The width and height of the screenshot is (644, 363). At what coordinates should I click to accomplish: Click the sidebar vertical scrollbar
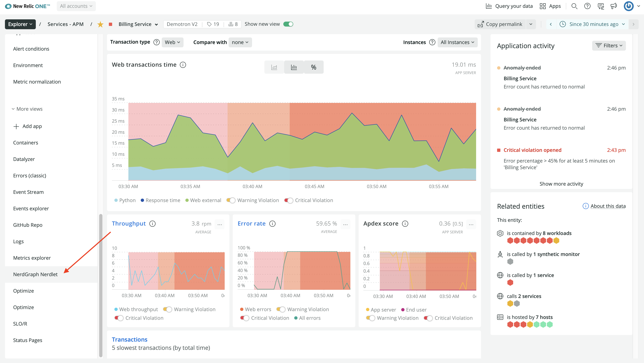click(x=101, y=285)
